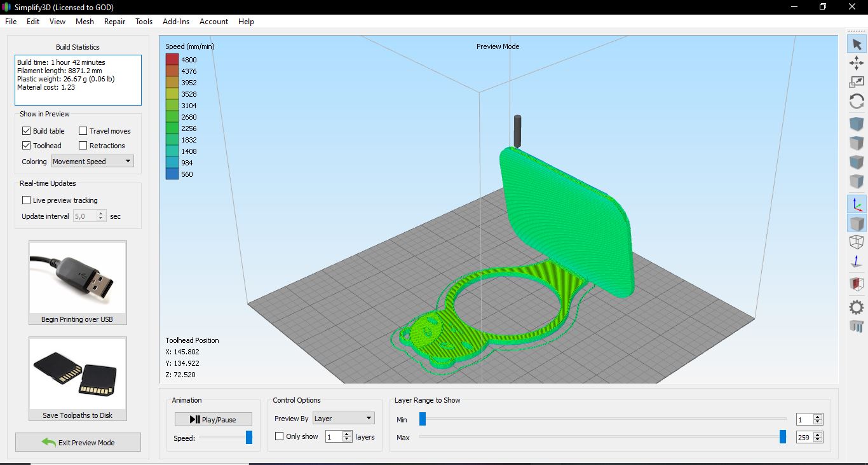
Task: Open the Account menu
Action: pyautogui.click(x=214, y=21)
